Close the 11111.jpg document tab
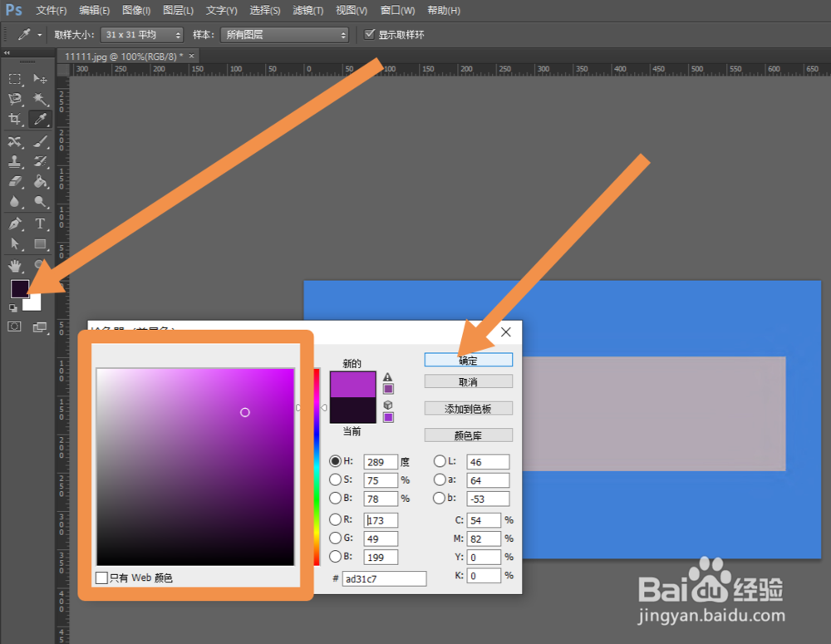This screenshot has width=831, height=644. tap(191, 56)
